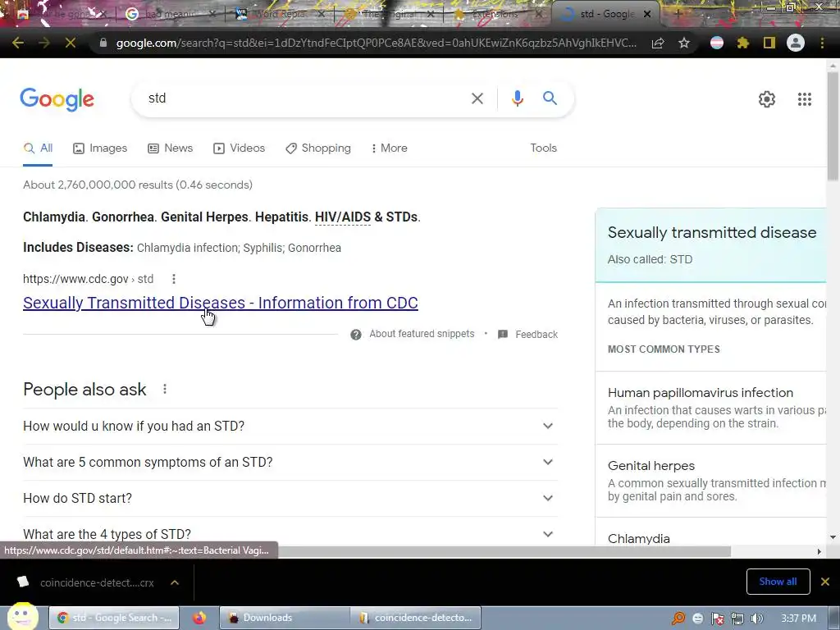
Task: Click the browser back arrow
Action: click(x=18, y=43)
